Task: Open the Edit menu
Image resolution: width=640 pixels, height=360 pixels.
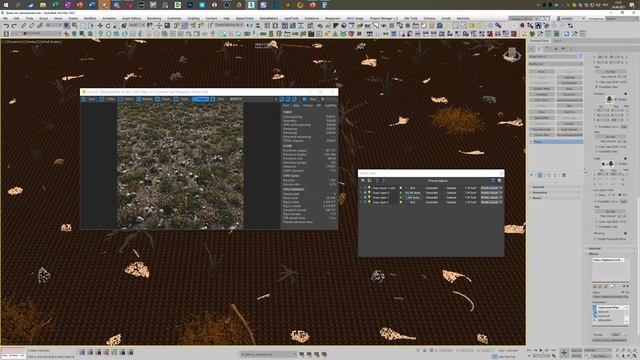Action: [16, 18]
